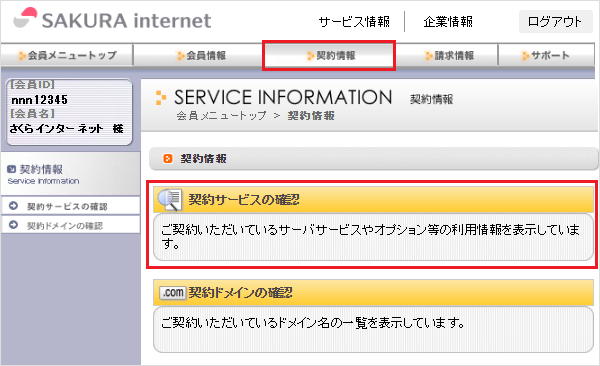Open the 請求情報 tab

pos(448,55)
